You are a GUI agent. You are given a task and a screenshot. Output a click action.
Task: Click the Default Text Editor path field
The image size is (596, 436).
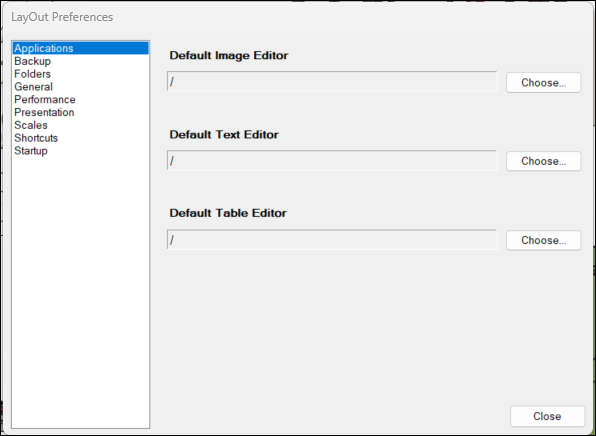pos(332,160)
